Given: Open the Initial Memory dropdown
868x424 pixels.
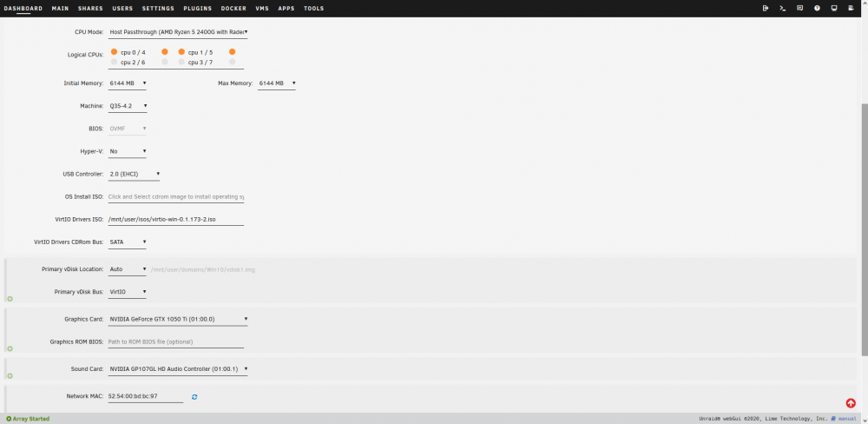Looking at the screenshot, I should [x=128, y=83].
